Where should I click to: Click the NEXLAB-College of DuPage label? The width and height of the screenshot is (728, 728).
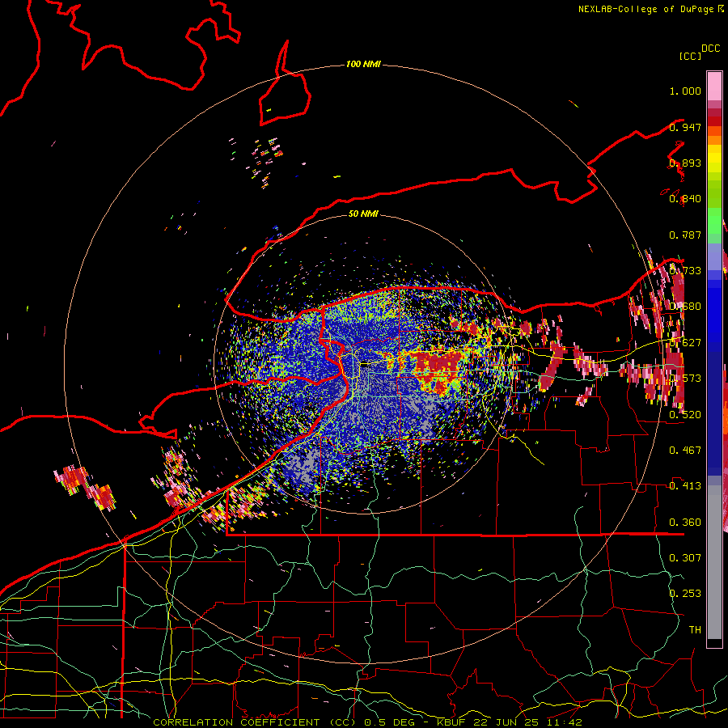coord(645,9)
